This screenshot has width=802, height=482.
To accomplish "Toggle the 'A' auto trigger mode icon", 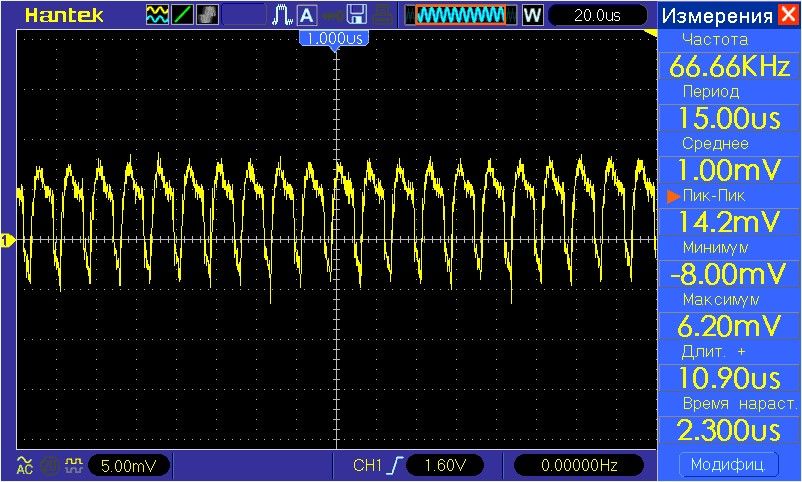I will (x=306, y=15).
